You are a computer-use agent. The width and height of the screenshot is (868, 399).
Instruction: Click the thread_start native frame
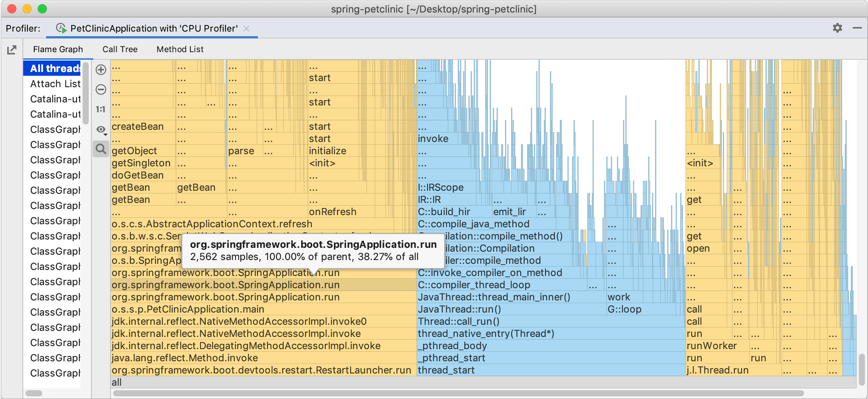click(551, 370)
